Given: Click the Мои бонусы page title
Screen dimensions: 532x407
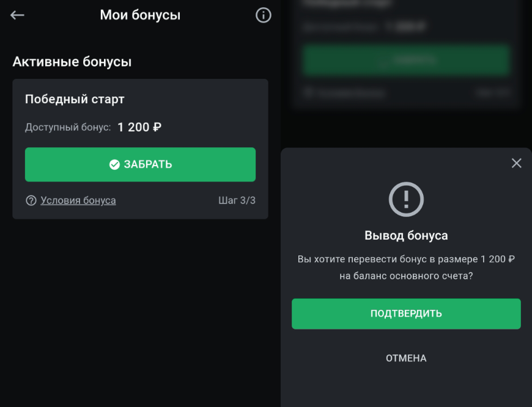Looking at the screenshot, I should (140, 15).
